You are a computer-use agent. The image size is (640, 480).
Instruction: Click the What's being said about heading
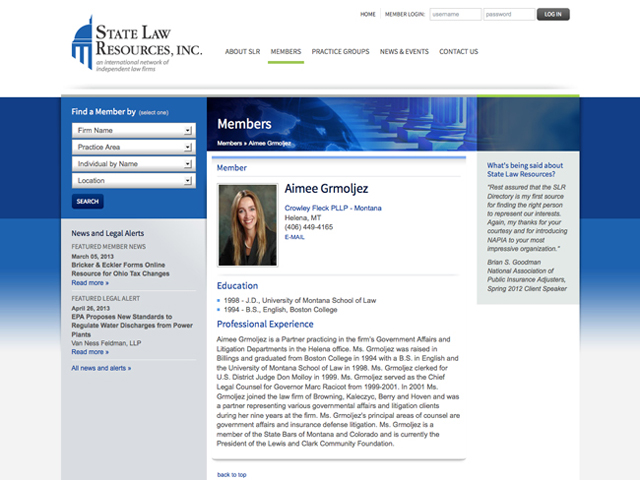tap(525, 170)
